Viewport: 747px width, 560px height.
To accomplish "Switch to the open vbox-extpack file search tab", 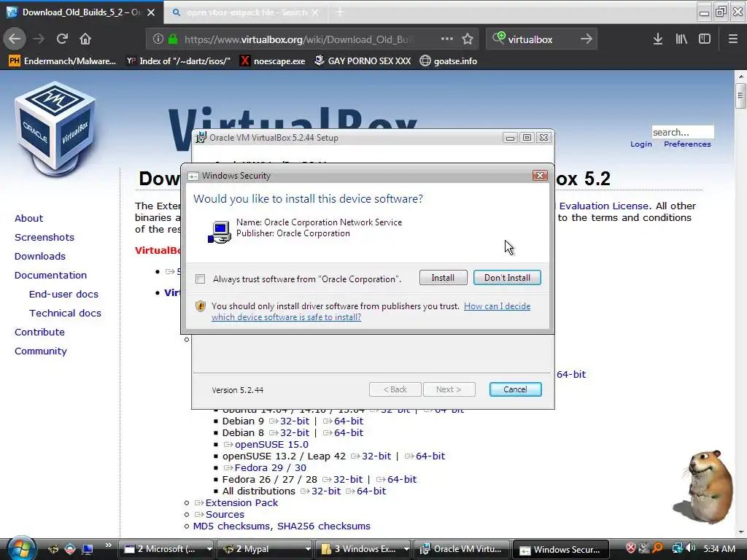I will click(246, 12).
